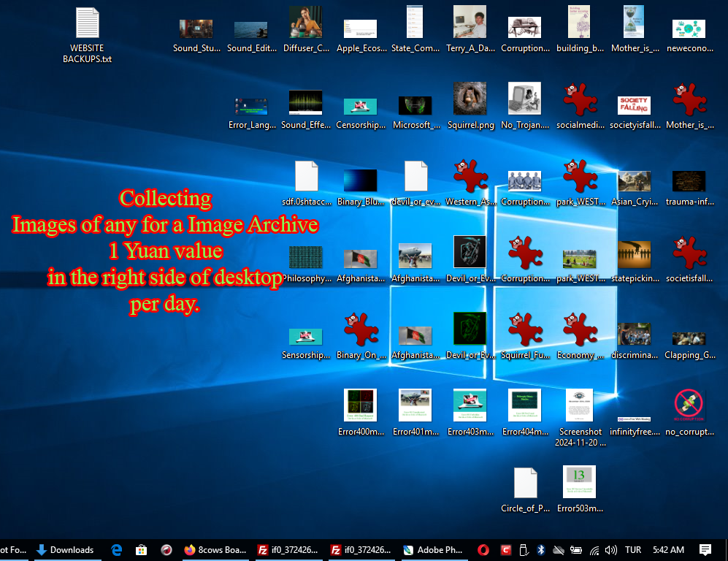Select the first FileZilla taskbar window
The image size is (728, 561).
pyautogui.click(x=288, y=550)
